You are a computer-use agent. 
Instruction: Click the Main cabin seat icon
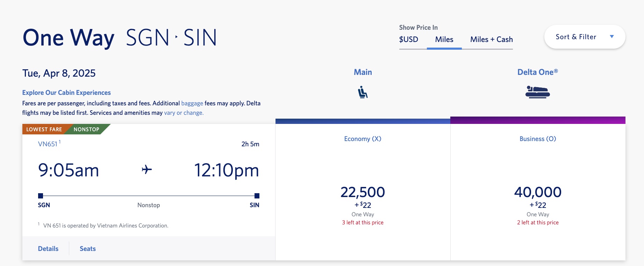363,92
